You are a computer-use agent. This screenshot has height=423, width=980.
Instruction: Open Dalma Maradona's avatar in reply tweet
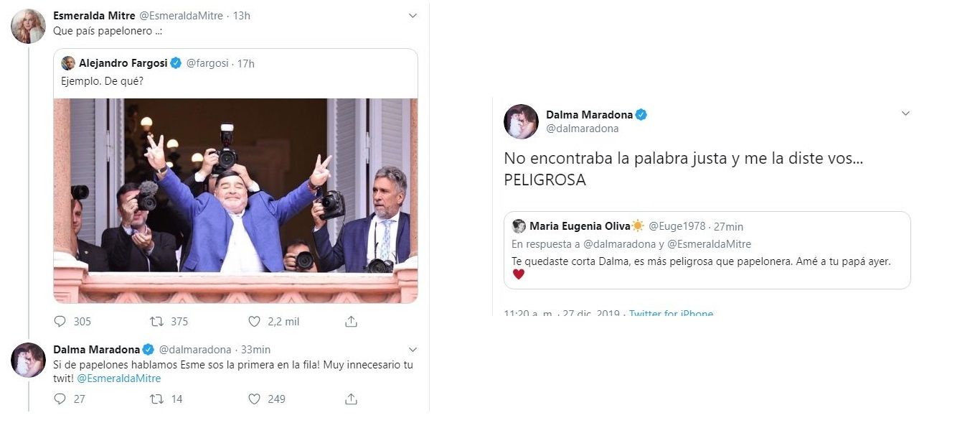click(x=28, y=360)
